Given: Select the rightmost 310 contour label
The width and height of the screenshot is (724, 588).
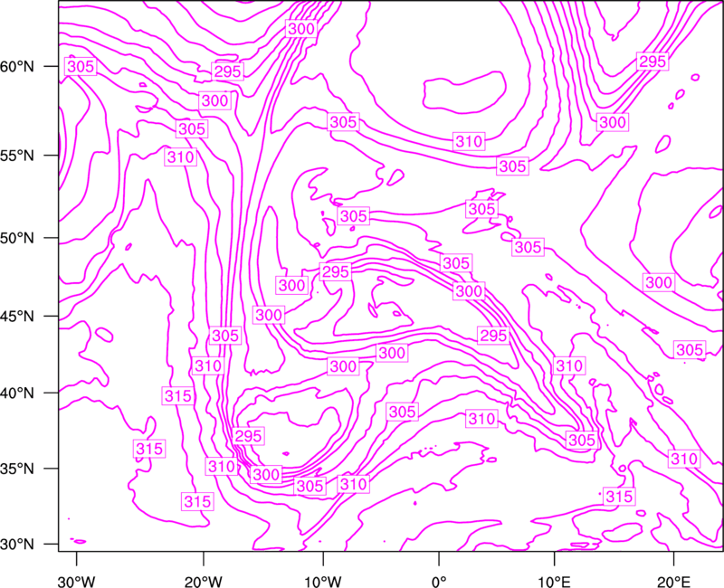Looking at the screenshot, I should [684, 459].
